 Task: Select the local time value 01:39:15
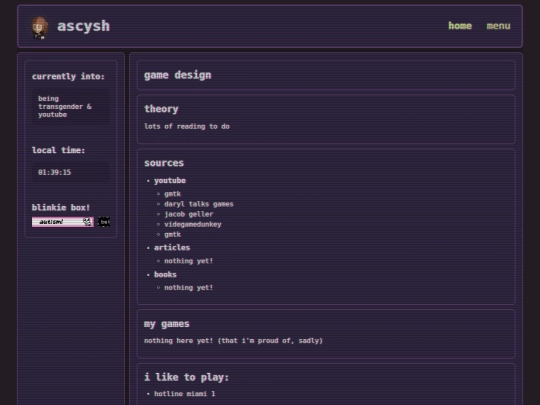(54, 172)
